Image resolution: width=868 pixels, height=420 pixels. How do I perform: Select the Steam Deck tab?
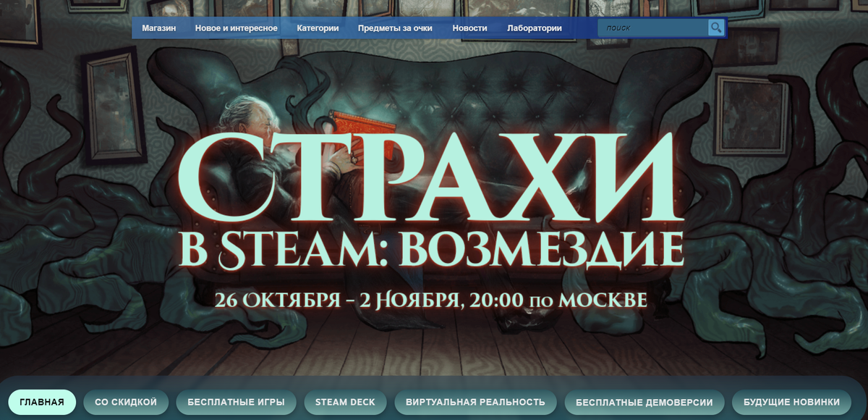click(345, 402)
